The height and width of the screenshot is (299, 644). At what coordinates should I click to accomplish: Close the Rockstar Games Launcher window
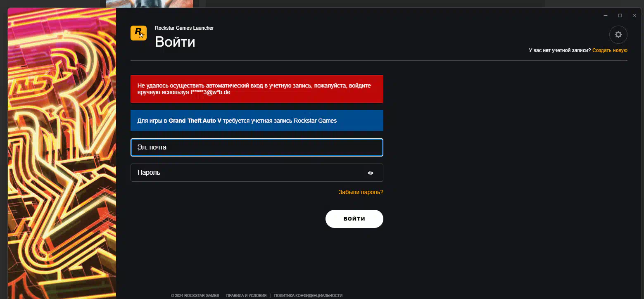point(634,16)
